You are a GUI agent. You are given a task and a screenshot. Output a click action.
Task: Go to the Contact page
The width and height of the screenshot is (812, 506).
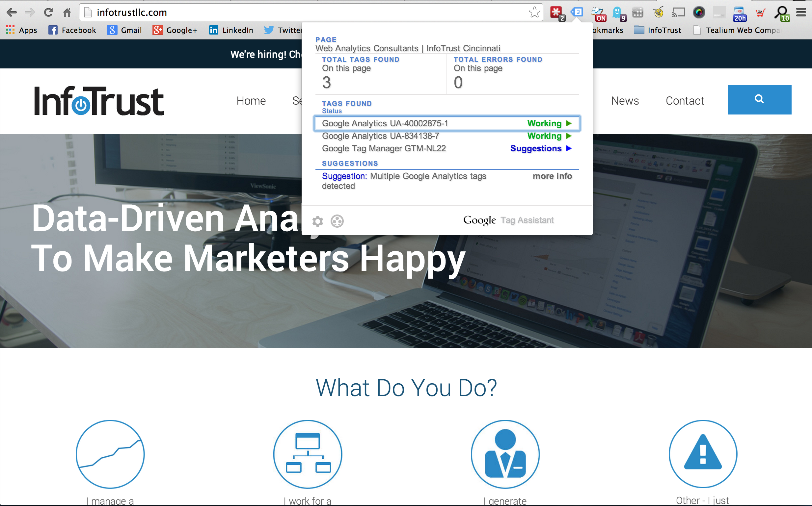click(685, 101)
